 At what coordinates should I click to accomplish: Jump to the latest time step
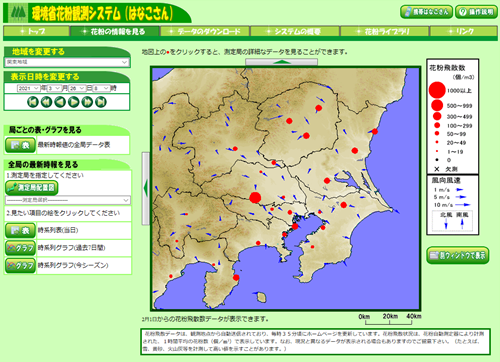click(x=101, y=102)
